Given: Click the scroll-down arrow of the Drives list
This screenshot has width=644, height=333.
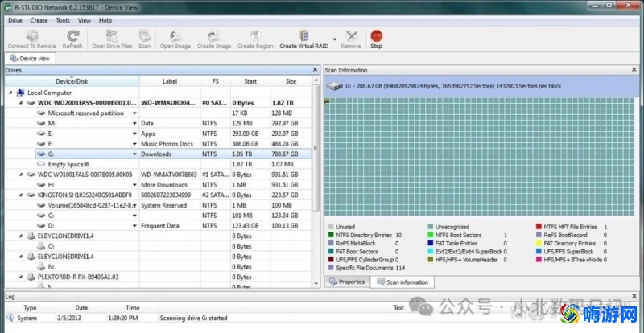Looking at the screenshot, I should (316, 283).
